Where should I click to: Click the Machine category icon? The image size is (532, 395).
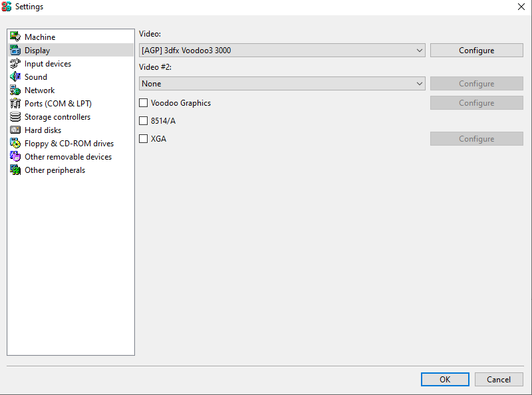click(15, 37)
